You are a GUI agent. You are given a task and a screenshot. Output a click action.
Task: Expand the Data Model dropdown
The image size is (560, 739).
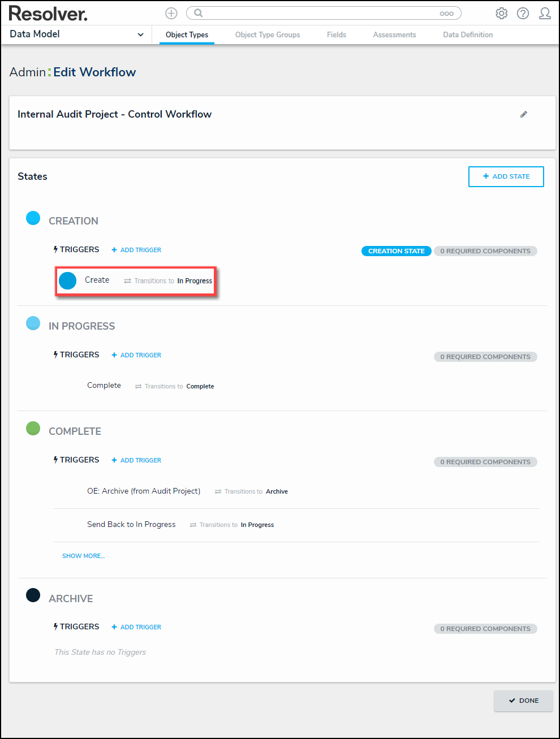(x=140, y=34)
